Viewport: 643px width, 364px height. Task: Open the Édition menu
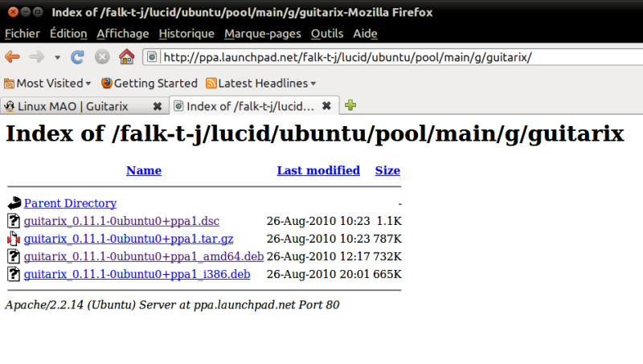tap(68, 34)
